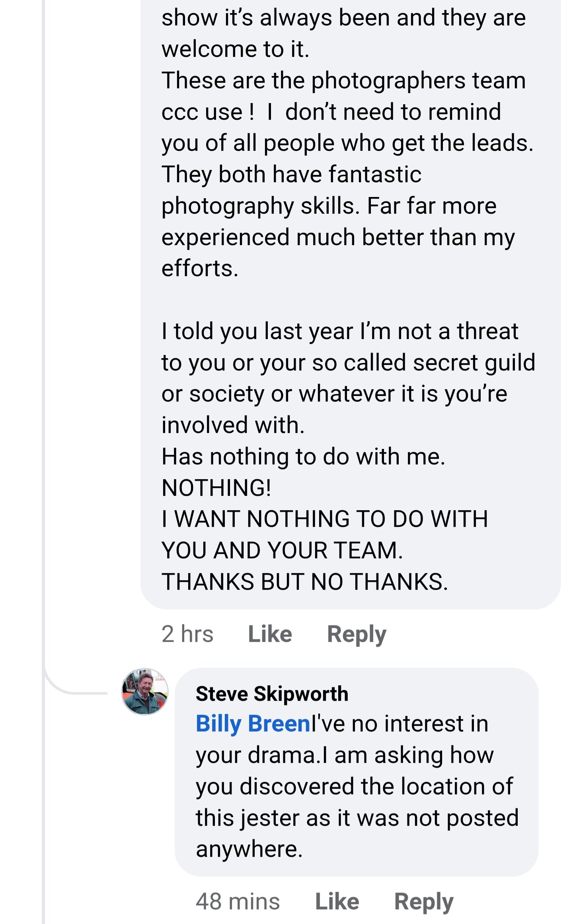Like the comment posted 2 hrs ago

tap(270, 634)
